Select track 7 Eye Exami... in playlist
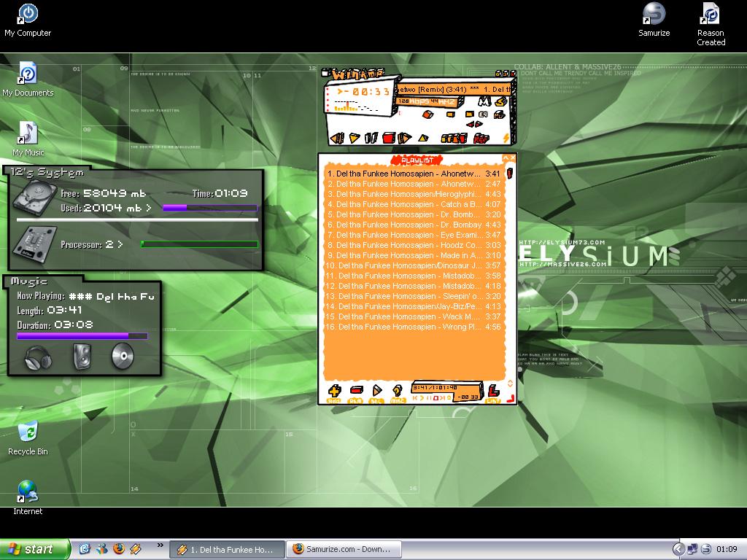 pyautogui.click(x=414, y=236)
